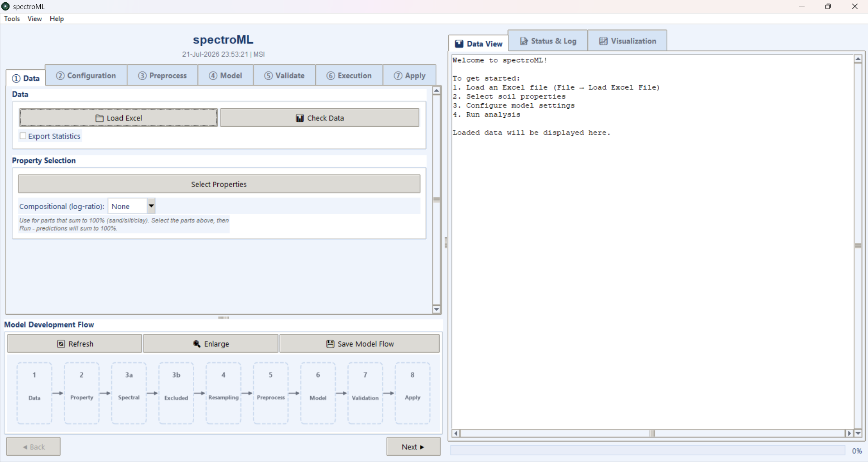Click the chart icon on Check Data

(300, 118)
